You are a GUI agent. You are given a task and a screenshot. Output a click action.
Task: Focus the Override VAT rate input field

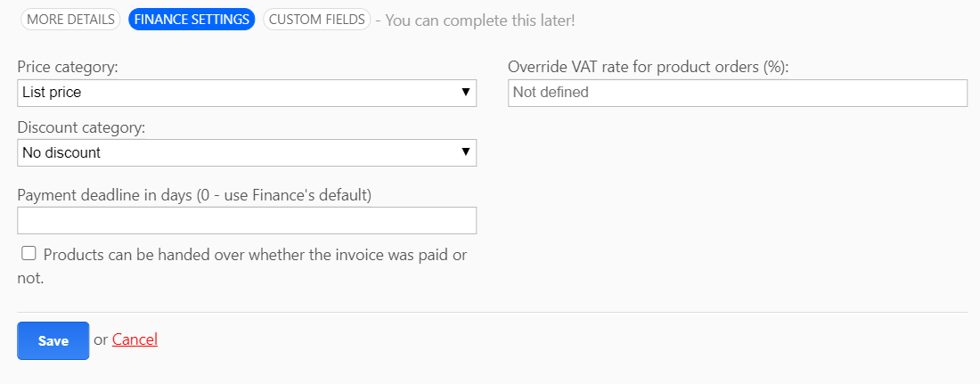738,93
